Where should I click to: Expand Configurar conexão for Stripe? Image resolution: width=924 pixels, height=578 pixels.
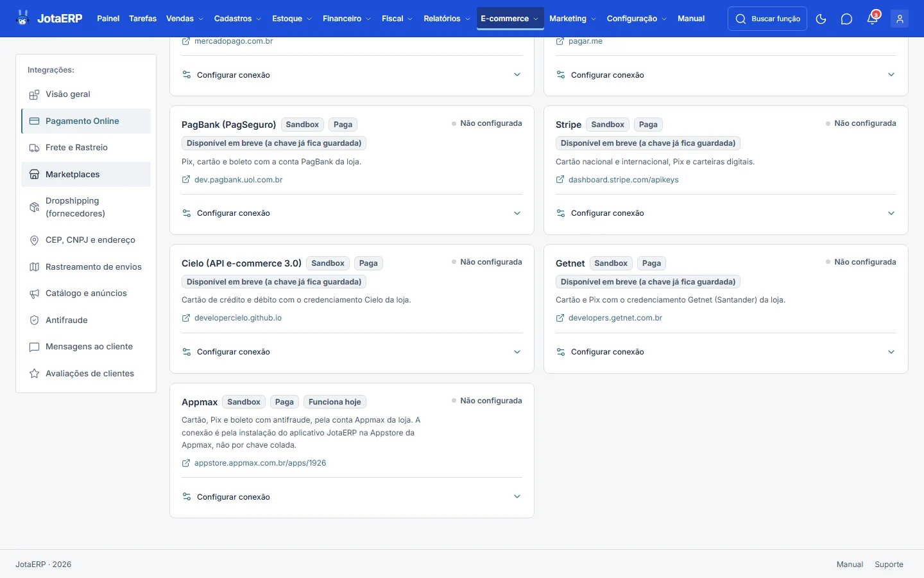point(726,213)
